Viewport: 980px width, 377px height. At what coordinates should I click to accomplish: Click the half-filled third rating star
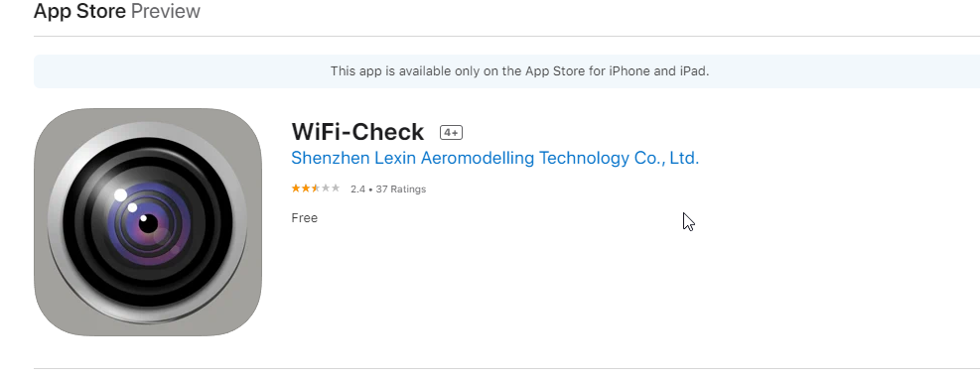click(x=316, y=188)
